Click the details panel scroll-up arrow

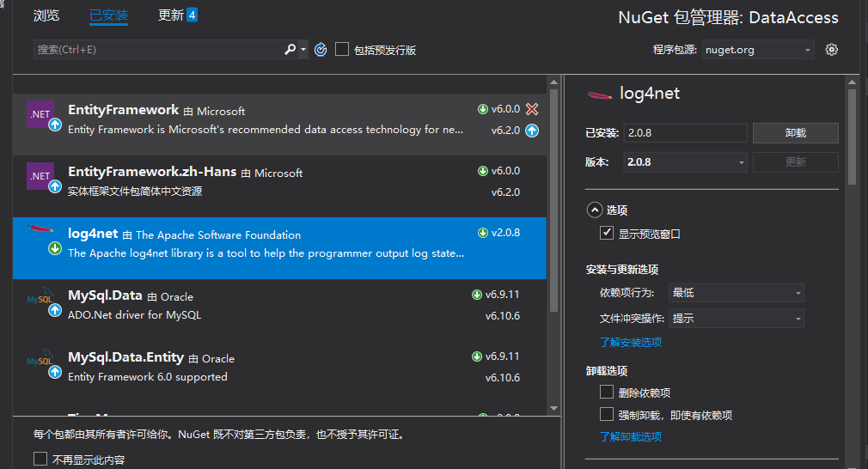853,82
